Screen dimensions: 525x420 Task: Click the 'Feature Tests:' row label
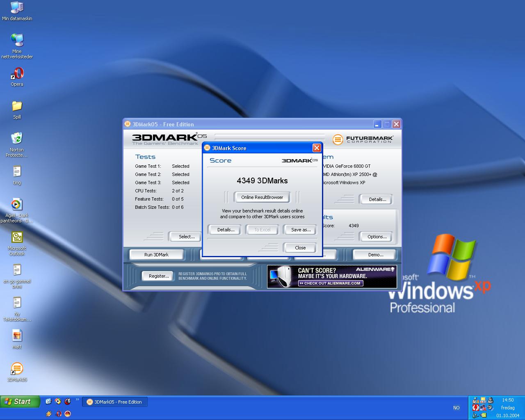[149, 199]
